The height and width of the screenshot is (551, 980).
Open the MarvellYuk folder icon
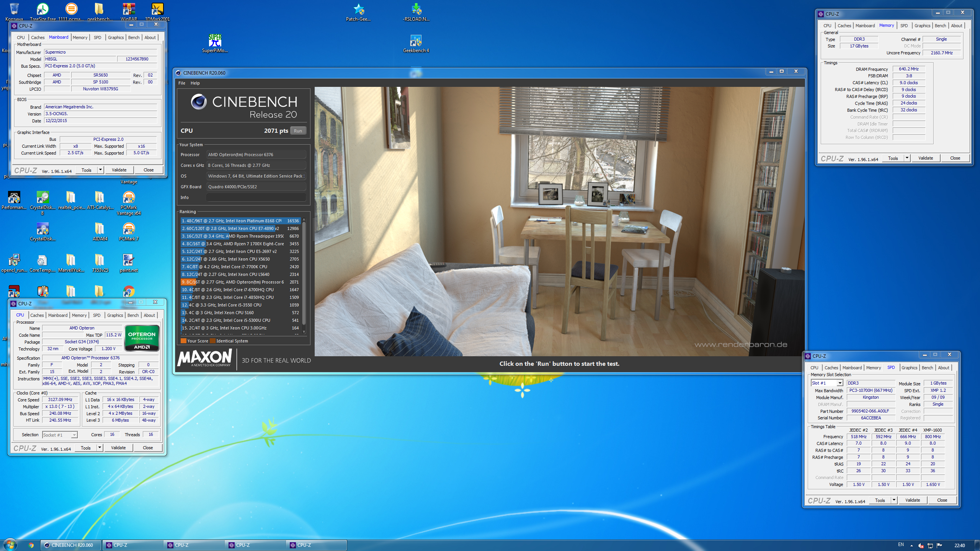[x=71, y=263]
